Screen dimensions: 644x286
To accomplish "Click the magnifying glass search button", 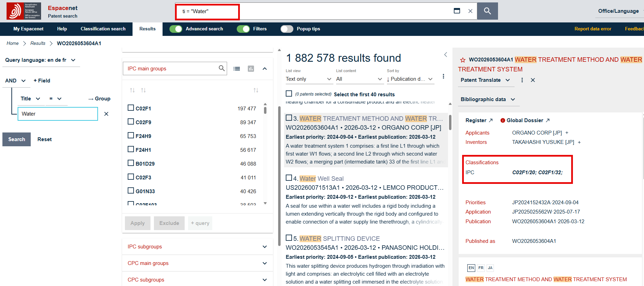I will click(487, 11).
